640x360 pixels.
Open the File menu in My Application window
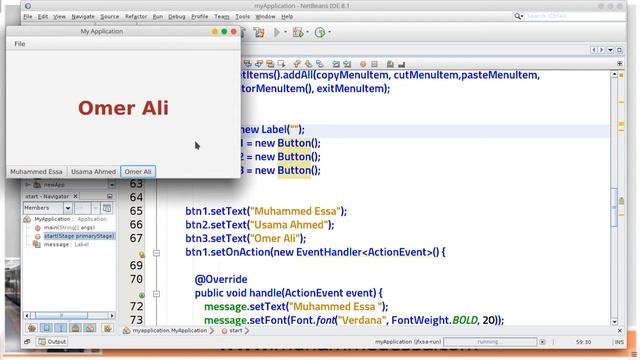pos(20,44)
